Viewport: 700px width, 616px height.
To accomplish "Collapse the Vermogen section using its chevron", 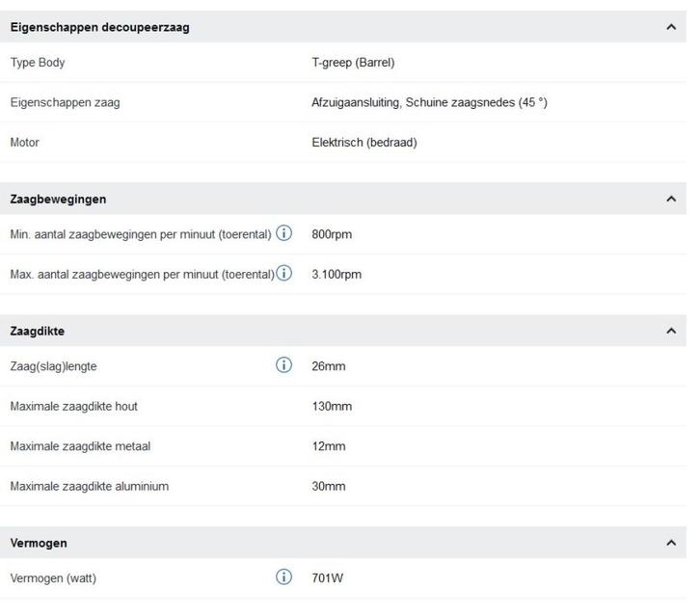I will (x=671, y=543).
